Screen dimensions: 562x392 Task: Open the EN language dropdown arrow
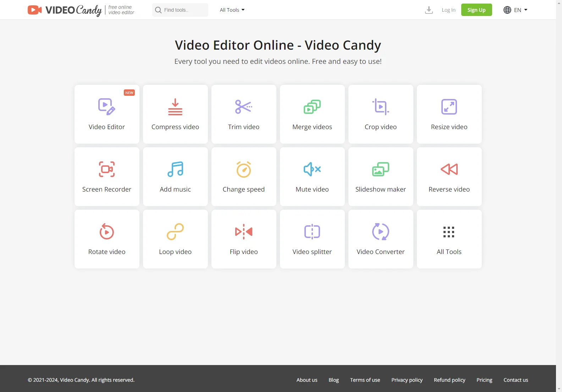point(526,10)
